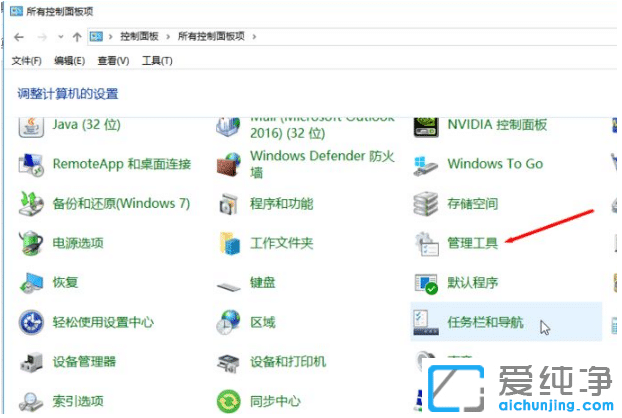The image size is (622, 418).
Task: Open the 管理工具 link
Action: (x=472, y=243)
